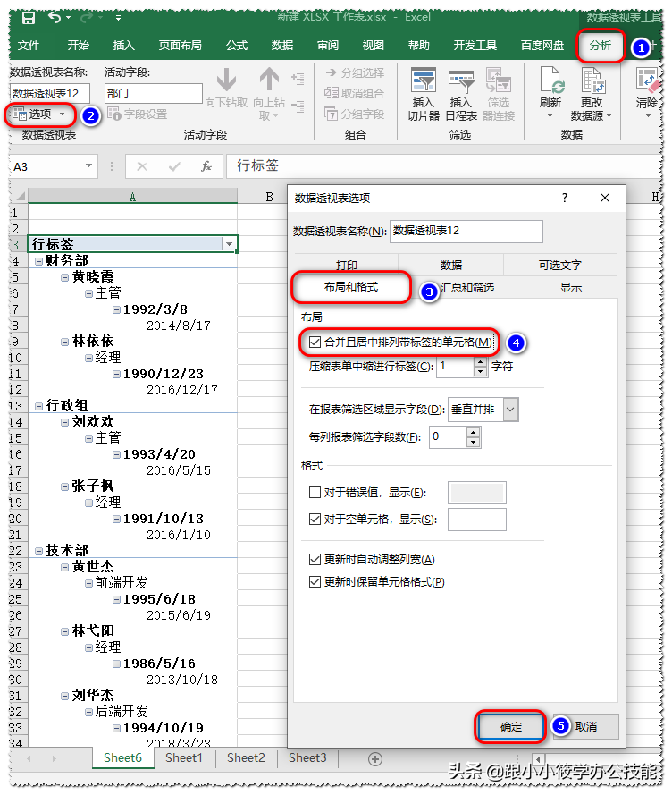Open the 显示 tab in dialog
The image size is (672, 795).
coord(571,288)
